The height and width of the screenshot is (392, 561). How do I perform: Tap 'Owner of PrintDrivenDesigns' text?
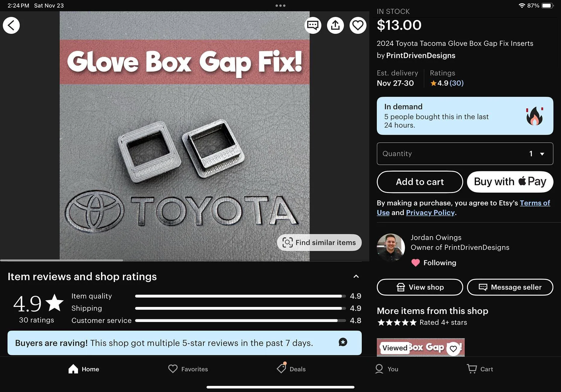click(x=460, y=247)
